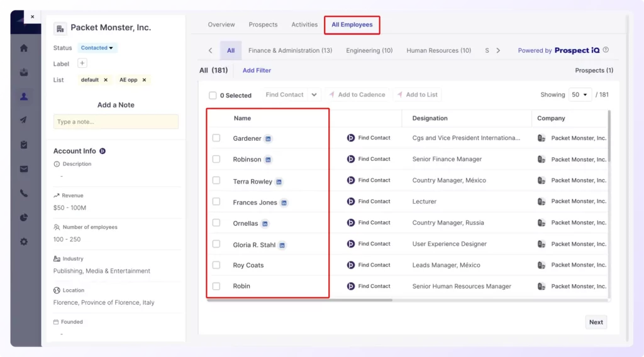Toggle the select-all checkbox
Viewport: 644px width, 357px height.
point(213,95)
